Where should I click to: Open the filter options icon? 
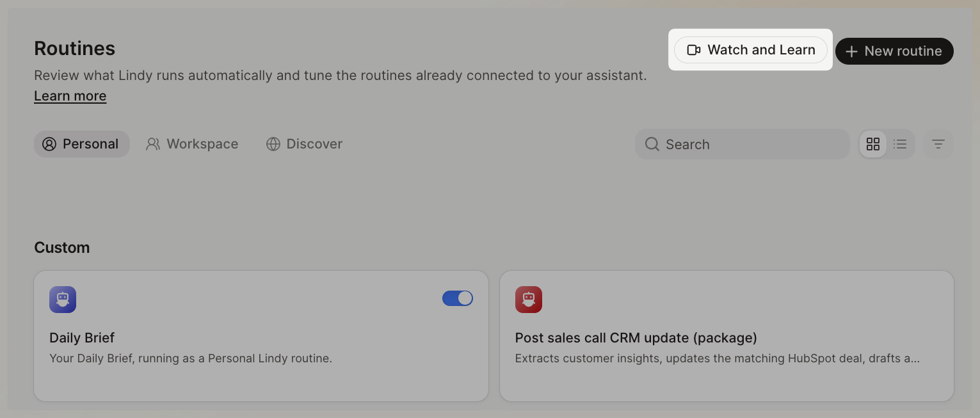point(938,144)
